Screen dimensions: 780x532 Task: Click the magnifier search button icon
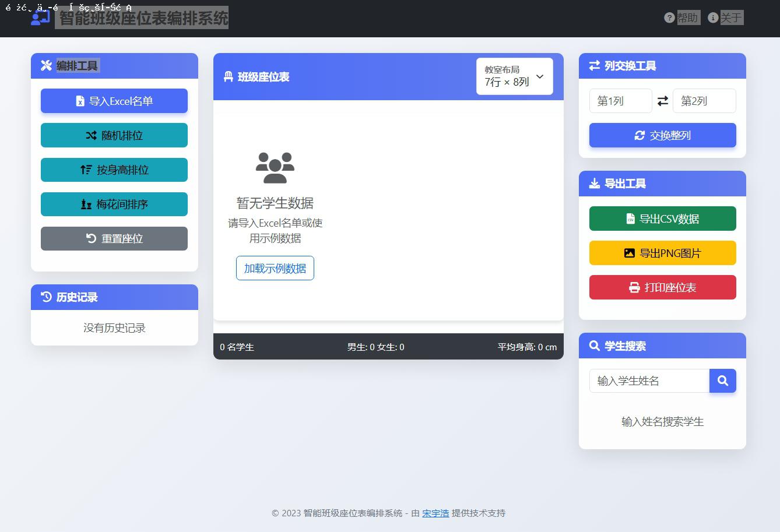(x=722, y=380)
